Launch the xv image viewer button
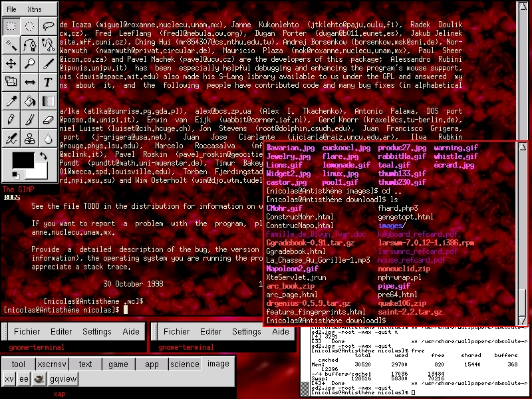 [9, 379]
